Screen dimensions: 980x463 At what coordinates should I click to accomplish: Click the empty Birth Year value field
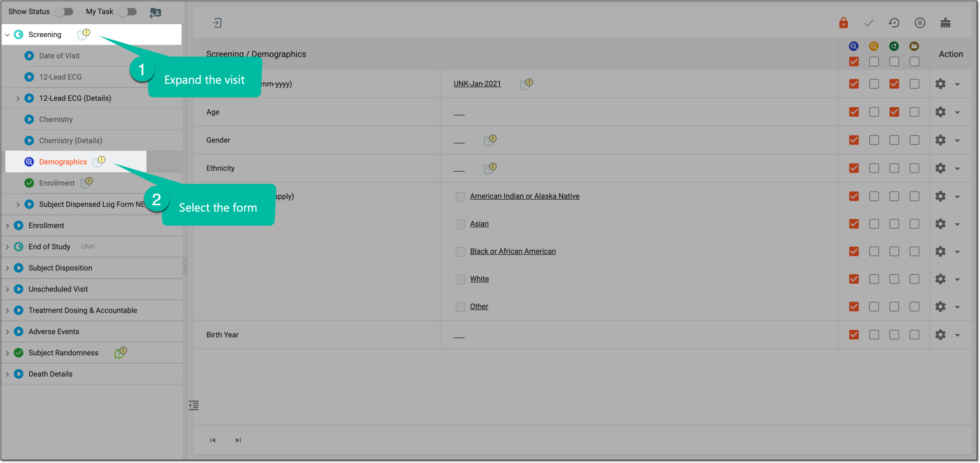459,336
